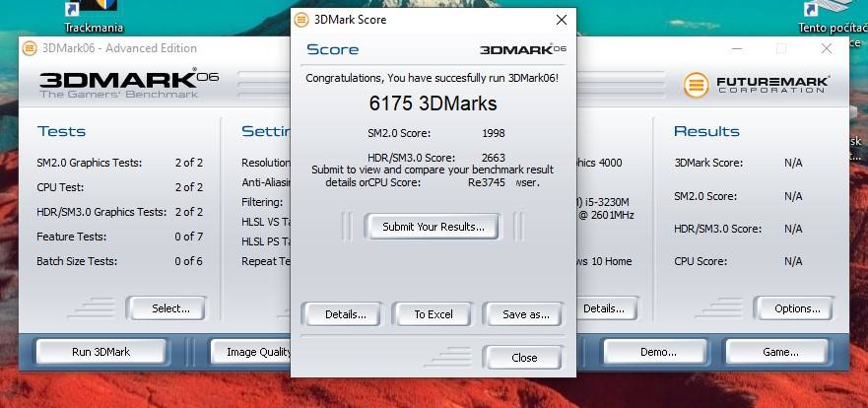This screenshot has height=408, width=868.
Task: Minimize the 3DMark06 main window
Action: pos(737,48)
